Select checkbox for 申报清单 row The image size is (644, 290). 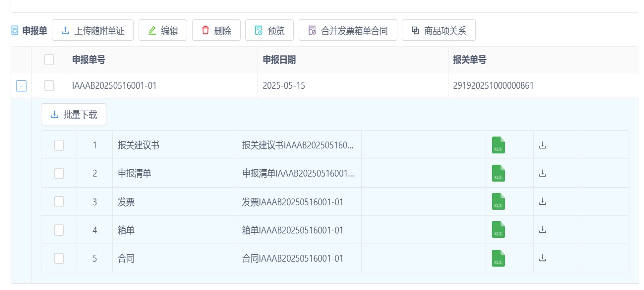click(59, 173)
